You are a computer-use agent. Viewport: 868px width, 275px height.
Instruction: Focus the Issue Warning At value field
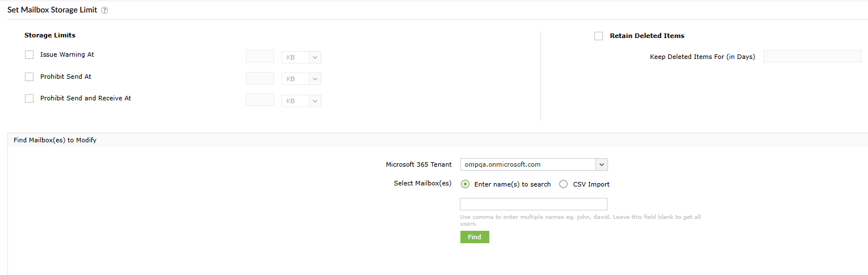[260, 57]
